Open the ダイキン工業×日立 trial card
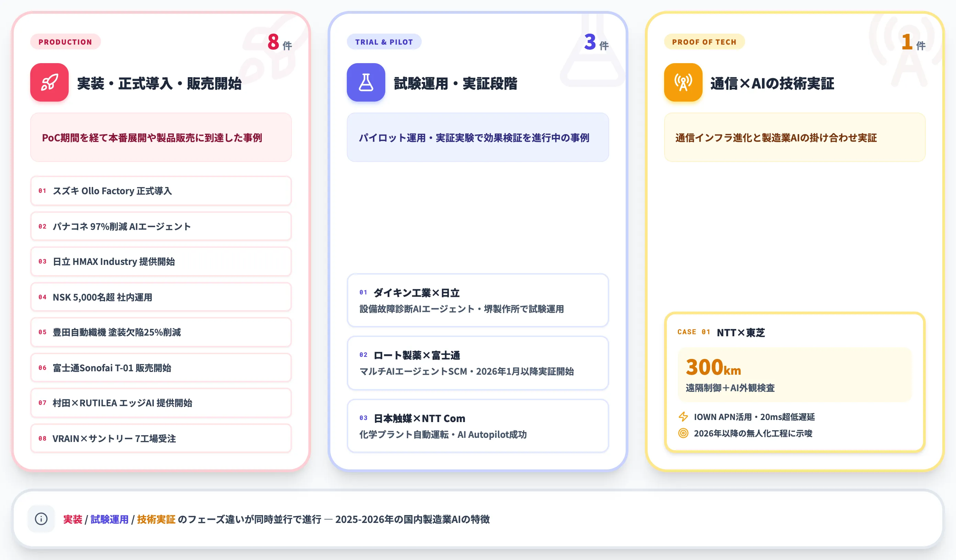956x560 pixels. click(x=478, y=300)
